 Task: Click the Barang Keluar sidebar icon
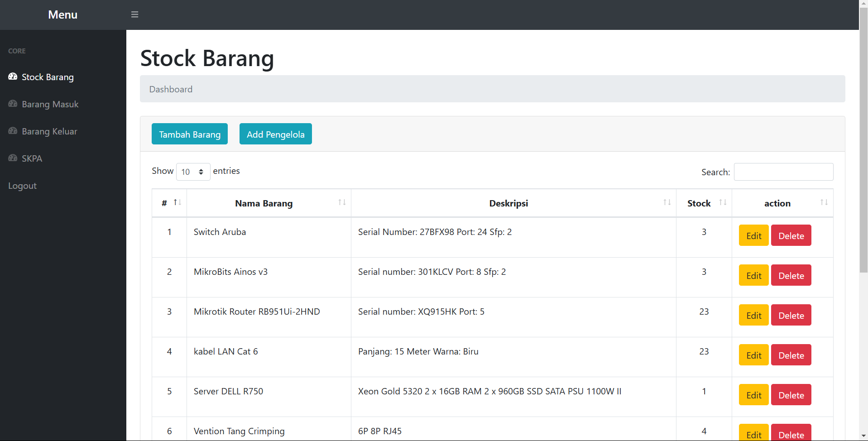(12, 131)
